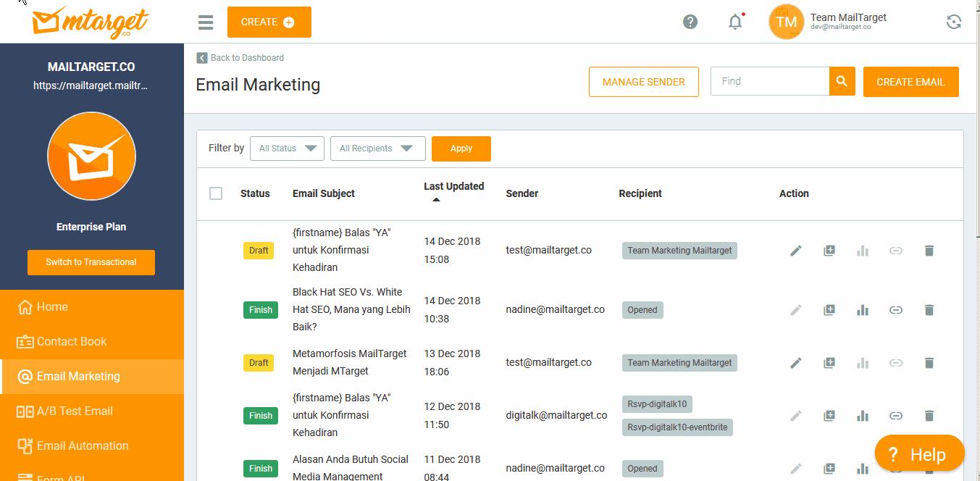This screenshot has height=481, width=980.
Task: Open Email Automation in sidebar
Action: click(x=91, y=446)
